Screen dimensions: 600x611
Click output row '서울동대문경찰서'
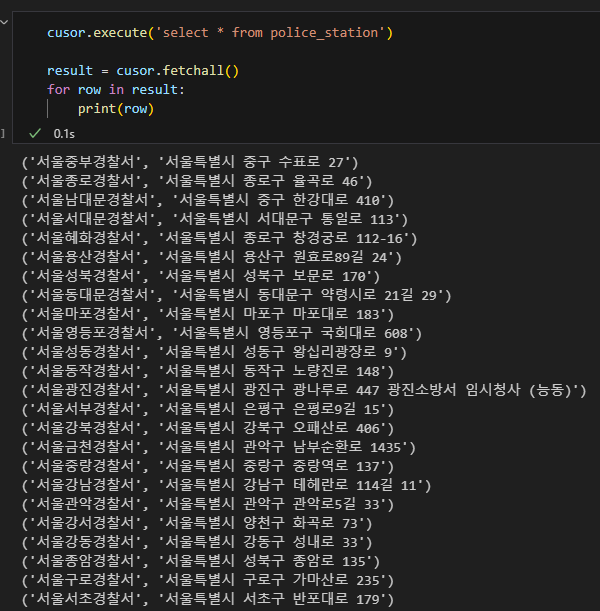pos(237,295)
